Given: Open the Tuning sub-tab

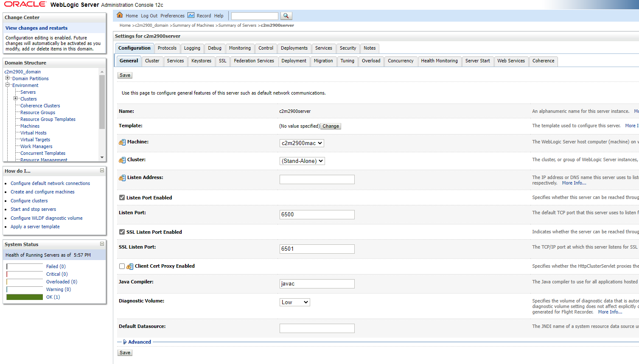Looking at the screenshot, I should pos(347,61).
